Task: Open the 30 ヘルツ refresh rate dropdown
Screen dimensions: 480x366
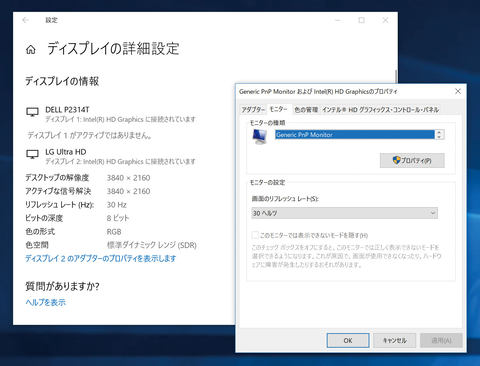Action: pyautogui.click(x=344, y=213)
